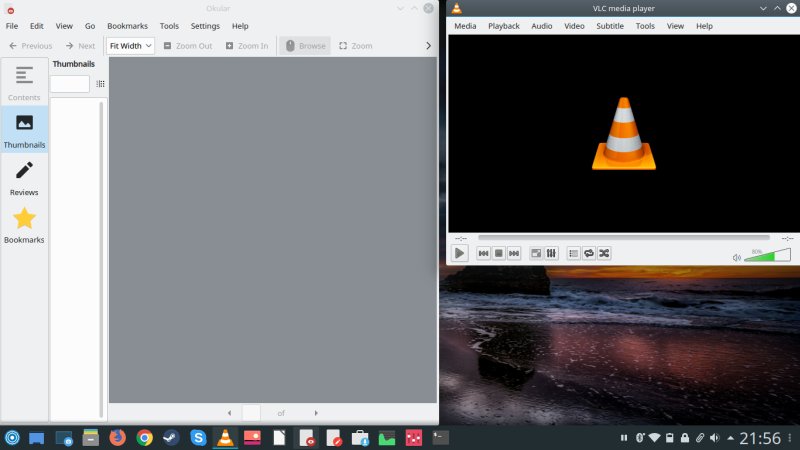This screenshot has width=800, height=450.
Task: Open VLC extended settings equalizer icon
Action: tap(551, 254)
